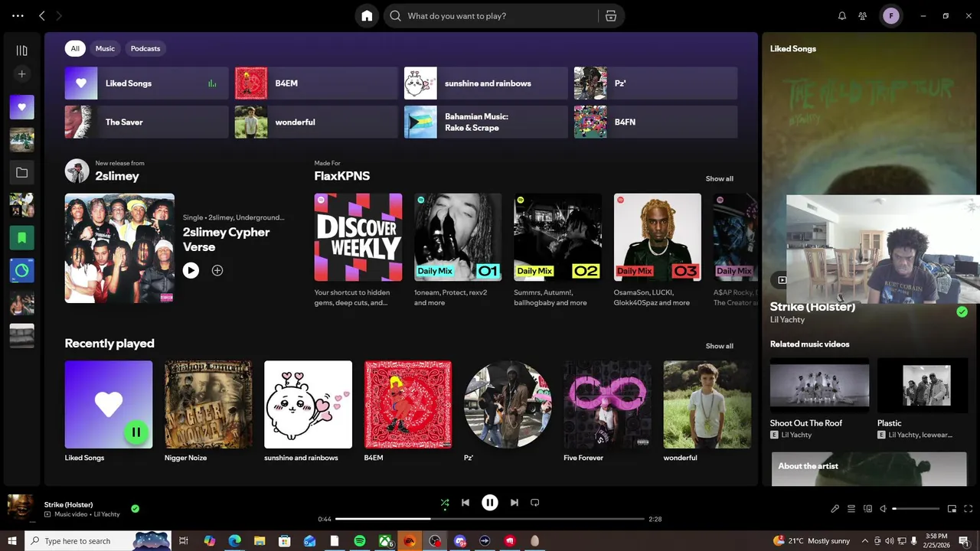This screenshot has height=551, width=980.
Task: Add 2slimey Cypher Verse to library
Action: coord(217,270)
